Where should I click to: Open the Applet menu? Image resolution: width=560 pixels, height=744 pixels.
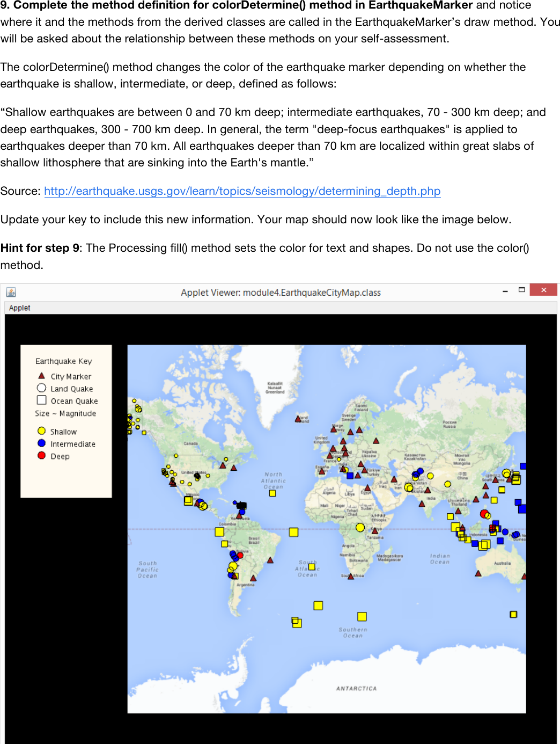click(x=20, y=308)
